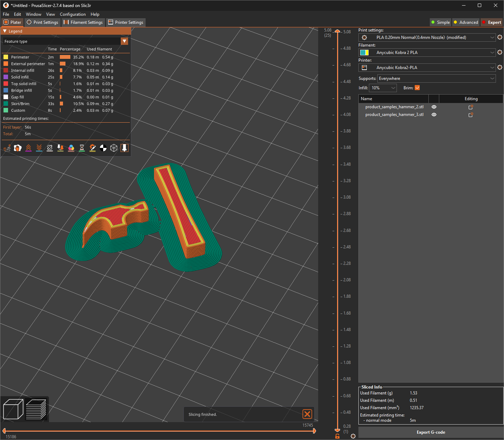
Task: Toggle Color changes circles icon
Action: pos(71,148)
